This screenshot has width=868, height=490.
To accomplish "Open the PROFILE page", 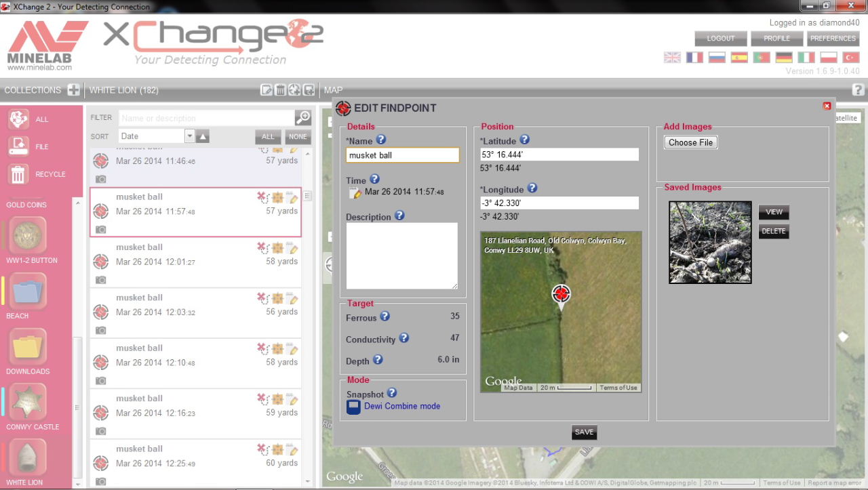I will coord(777,39).
